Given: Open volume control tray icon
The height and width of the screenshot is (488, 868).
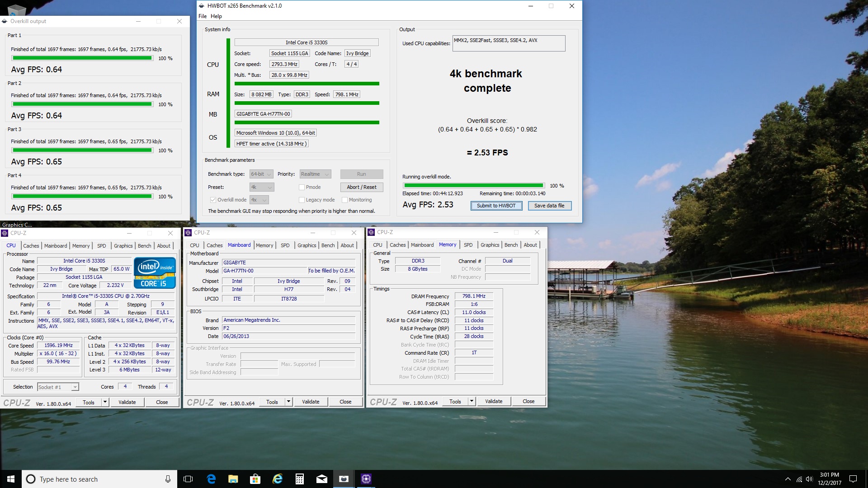Looking at the screenshot, I should 809,479.
